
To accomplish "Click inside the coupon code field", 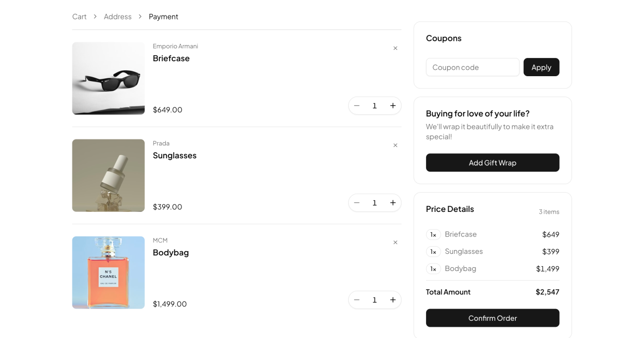I will [472, 67].
